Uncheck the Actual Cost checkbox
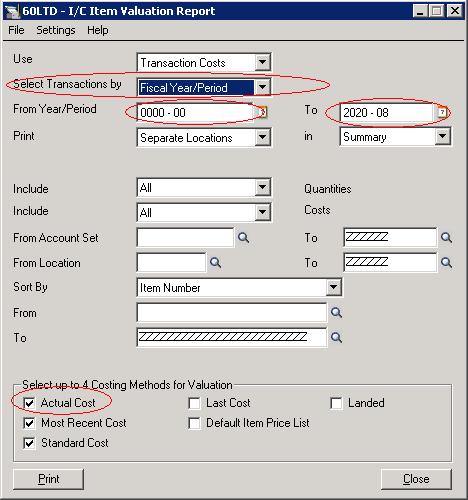The image size is (468, 500). [x=29, y=403]
